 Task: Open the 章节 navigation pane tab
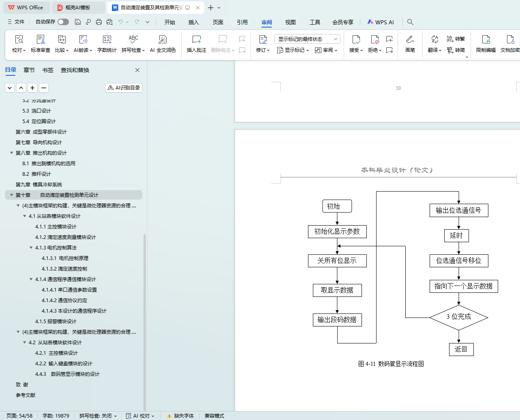[x=29, y=70]
